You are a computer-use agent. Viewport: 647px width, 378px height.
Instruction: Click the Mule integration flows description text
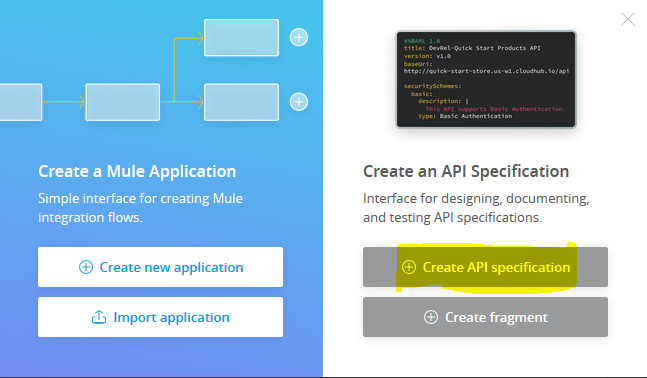(140, 208)
